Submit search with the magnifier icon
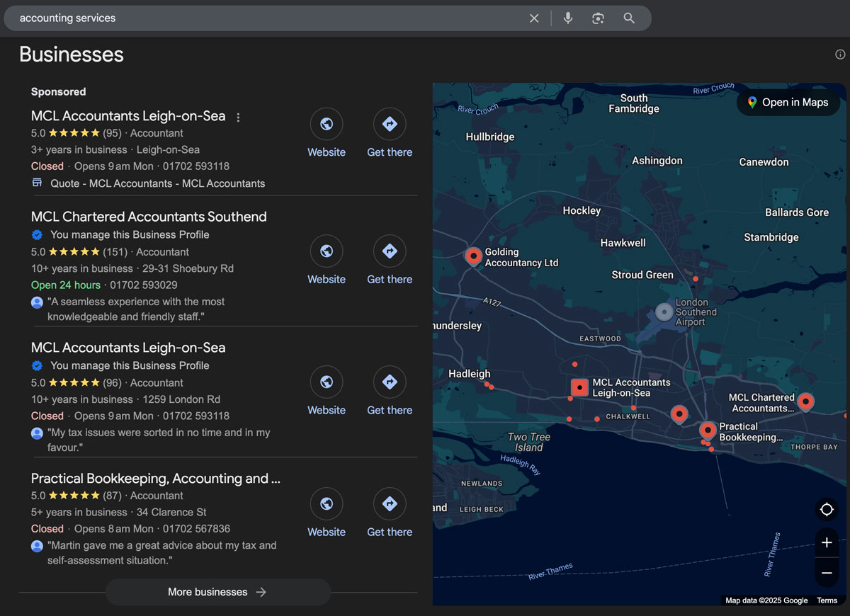The width and height of the screenshot is (850, 616). click(629, 18)
